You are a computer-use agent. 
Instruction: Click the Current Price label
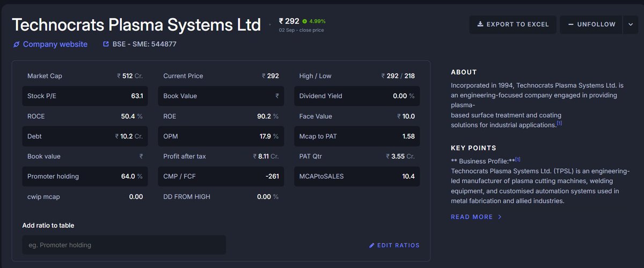tap(183, 76)
